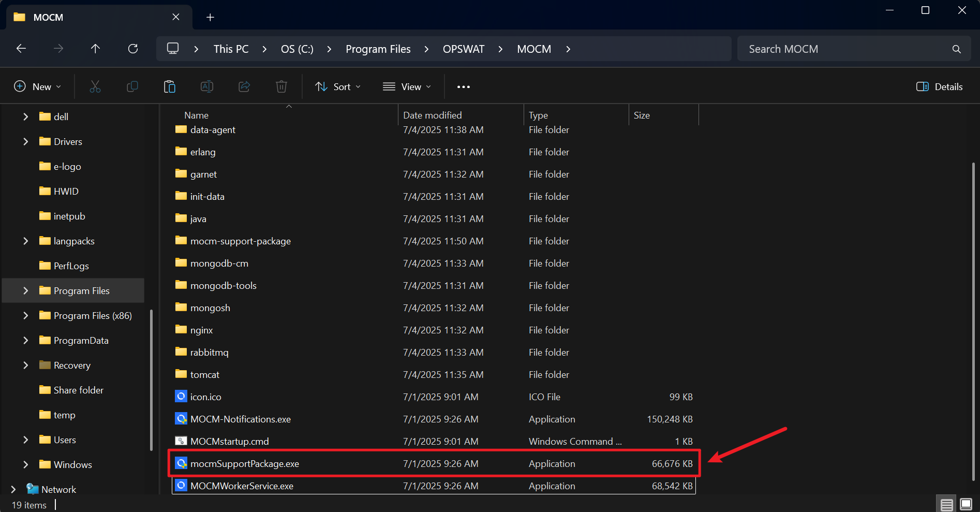Expand the Program Files (x86) node

tap(25, 315)
